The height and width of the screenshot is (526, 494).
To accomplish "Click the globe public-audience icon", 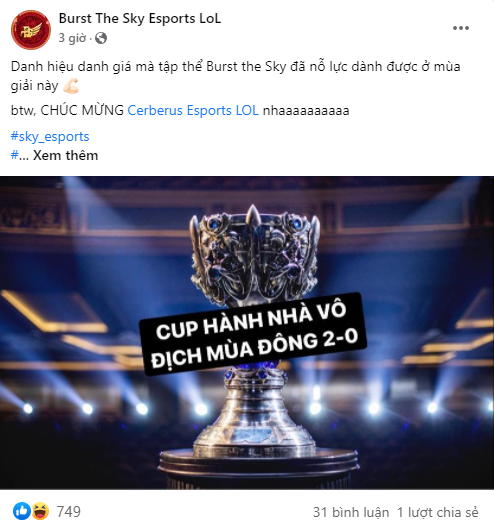I will 101,38.
